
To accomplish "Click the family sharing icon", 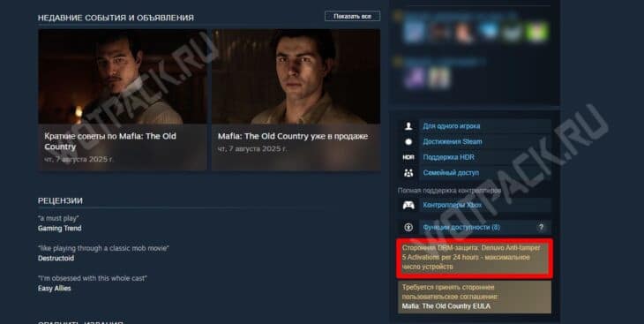I will (408, 173).
